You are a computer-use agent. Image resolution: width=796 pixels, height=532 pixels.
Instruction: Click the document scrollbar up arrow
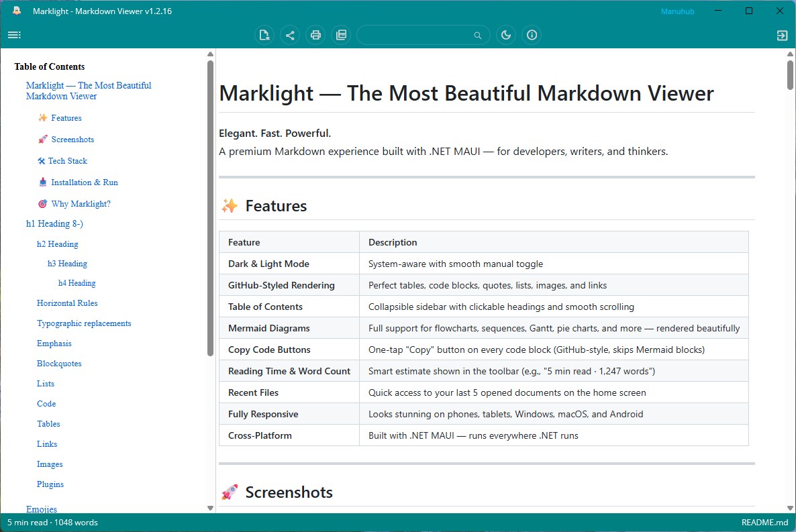click(791, 54)
